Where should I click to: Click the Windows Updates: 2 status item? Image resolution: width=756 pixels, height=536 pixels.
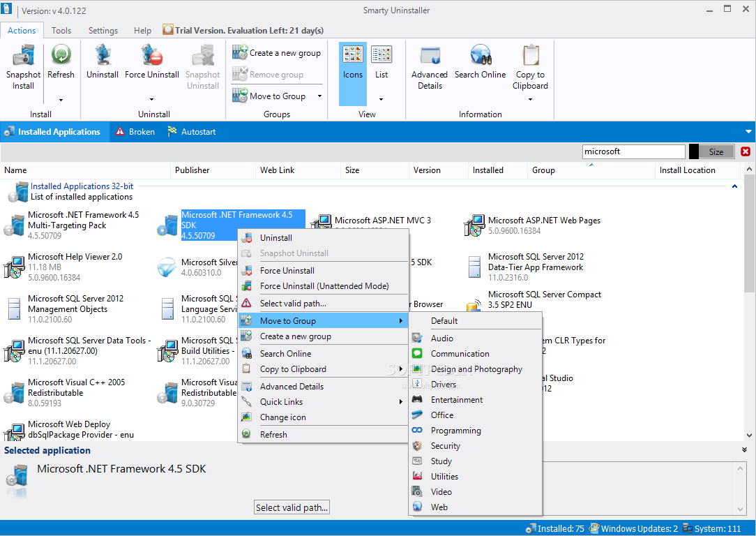coord(634,529)
